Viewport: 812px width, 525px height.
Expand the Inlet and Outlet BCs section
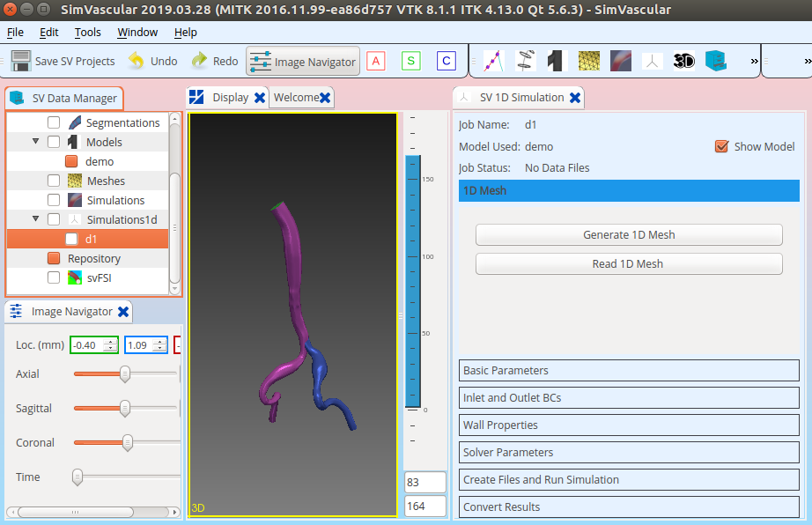click(x=629, y=397)
